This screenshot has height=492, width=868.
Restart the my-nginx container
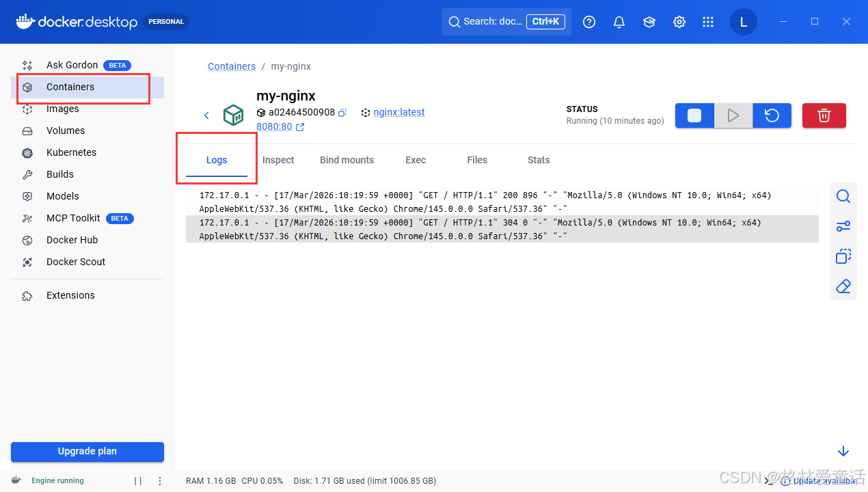pyautogui.click(x=772, y=115)
